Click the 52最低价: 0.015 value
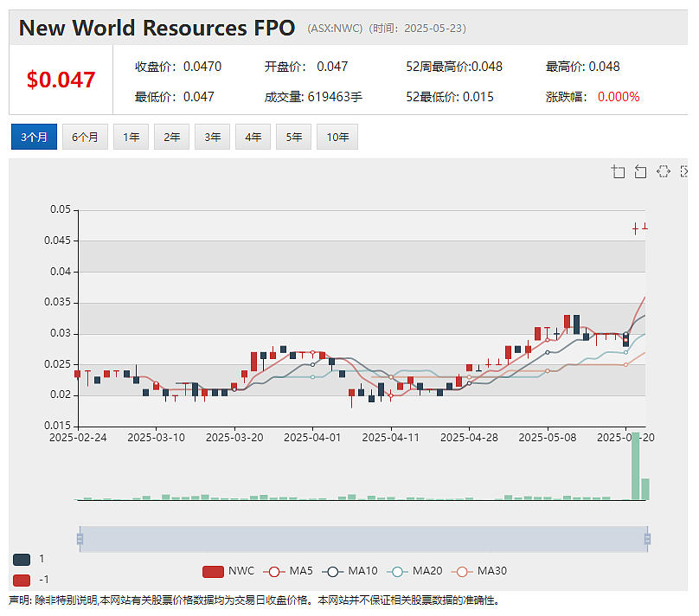Screen dimensions: 699x616 [450, 97]
